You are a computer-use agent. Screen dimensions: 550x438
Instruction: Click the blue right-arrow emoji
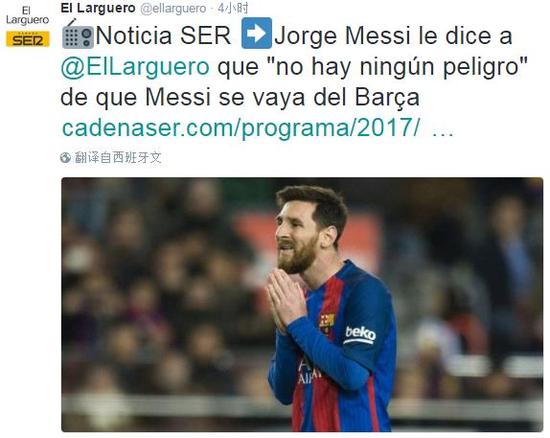coord(256,33)
